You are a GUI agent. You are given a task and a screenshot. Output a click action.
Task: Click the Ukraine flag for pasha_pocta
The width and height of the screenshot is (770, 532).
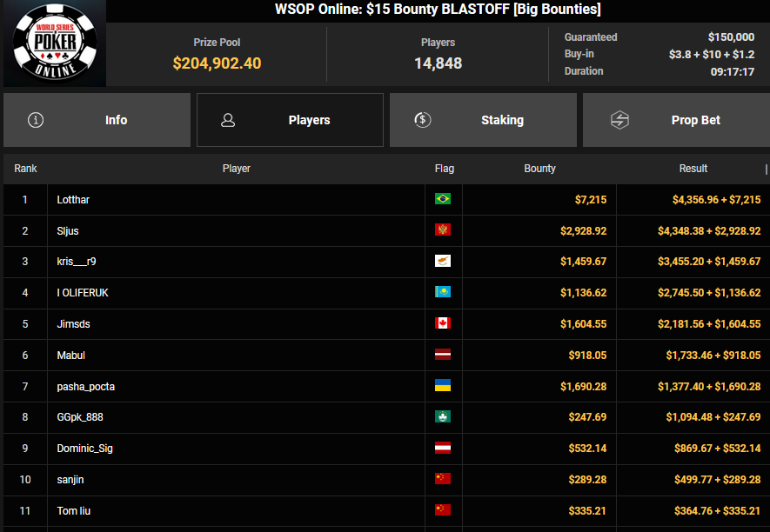443,386
